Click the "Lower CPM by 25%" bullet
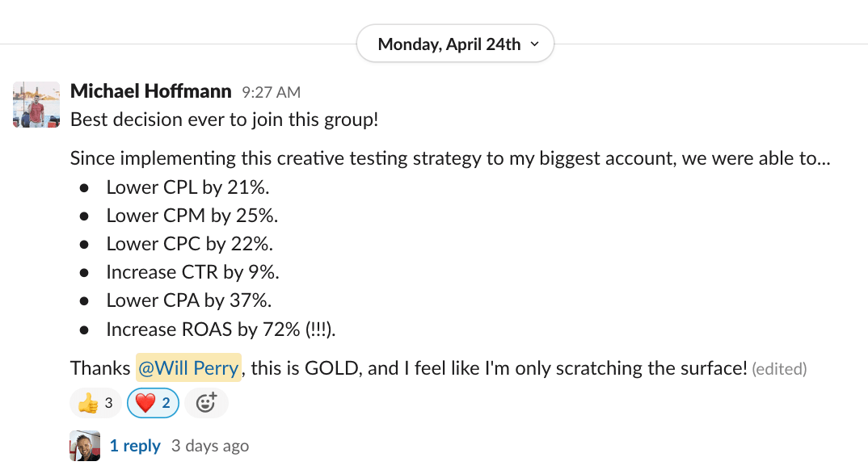This screenshot has height=470, width=868. pos(192,216)
